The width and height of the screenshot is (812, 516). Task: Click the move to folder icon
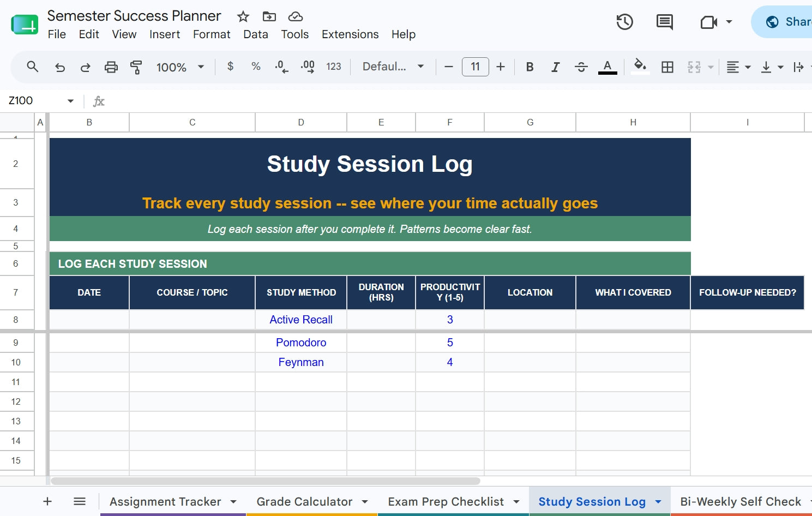pyautogui.click(x=269, y=16)
